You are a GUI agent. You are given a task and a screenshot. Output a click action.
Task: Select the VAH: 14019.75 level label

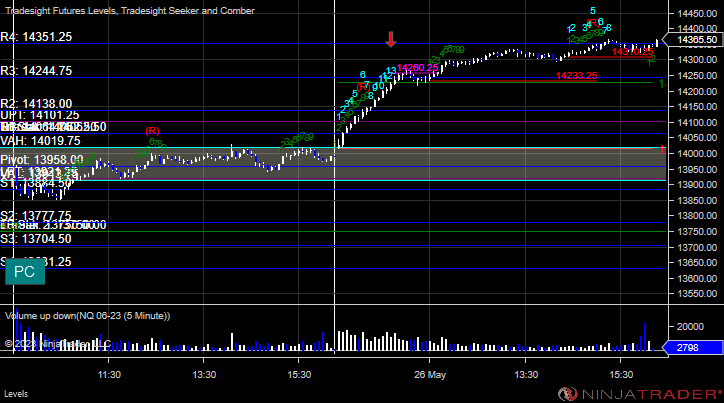point(41,141)
